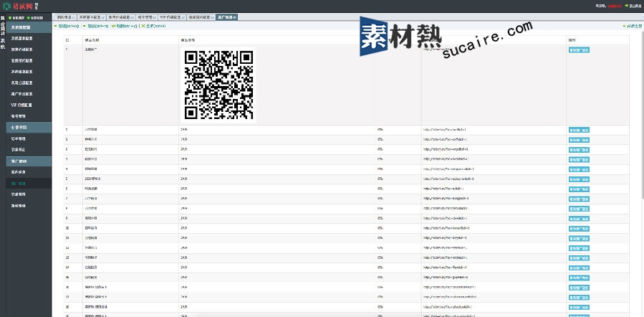This screenshot has width=644, height=317.
Task: Open 帐号管理 in the sidebar
Action: click(29, 116)
